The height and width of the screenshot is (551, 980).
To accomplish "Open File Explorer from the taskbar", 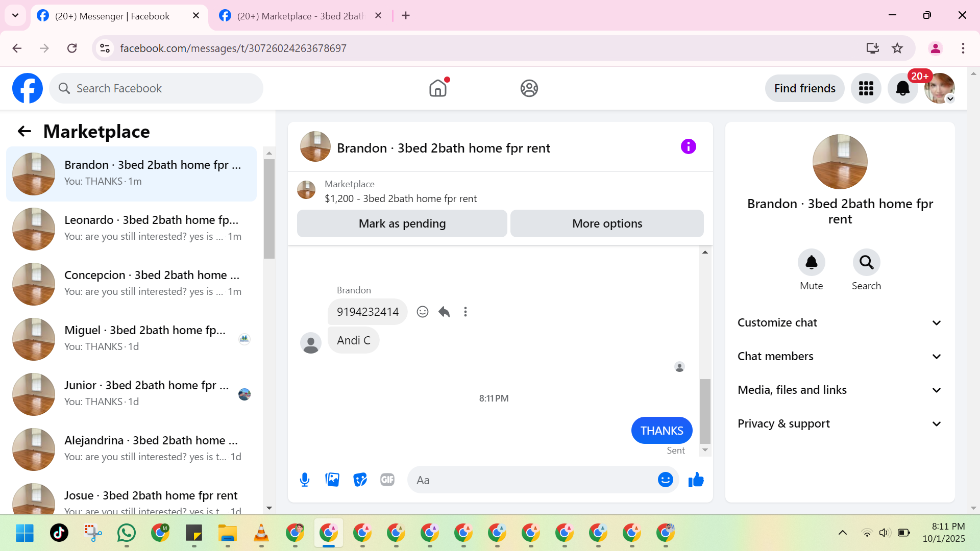I will 228,533.
